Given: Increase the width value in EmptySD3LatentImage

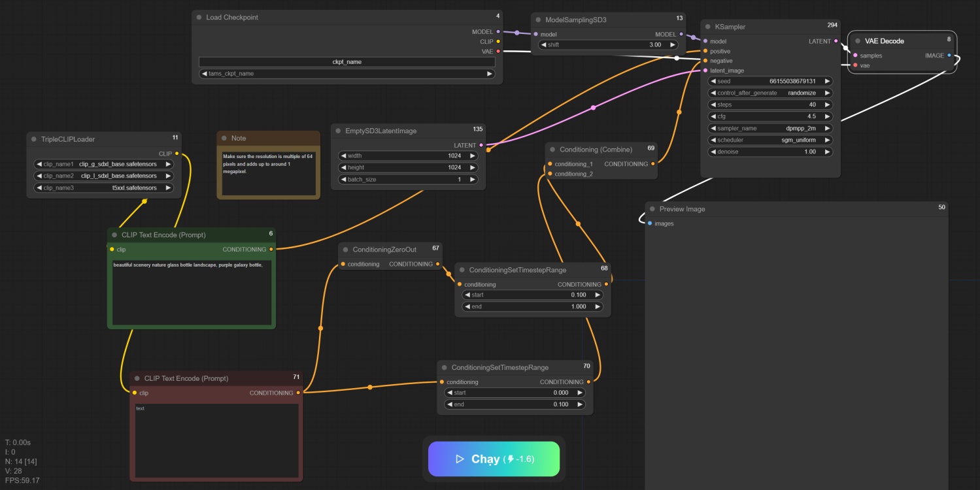Looking at the screenshot, I should coord(473,155).
